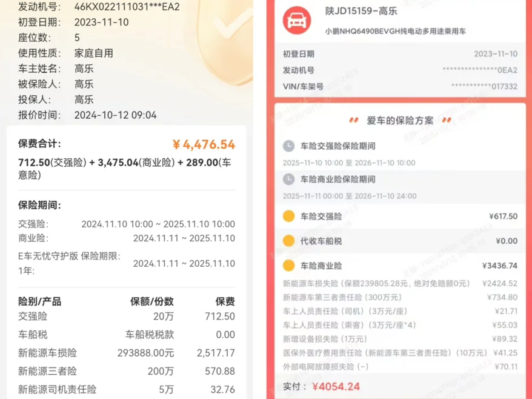Click the 实付 amount ¥4054.24
Screen dimensions: 532x399
[x=336, y=387]
